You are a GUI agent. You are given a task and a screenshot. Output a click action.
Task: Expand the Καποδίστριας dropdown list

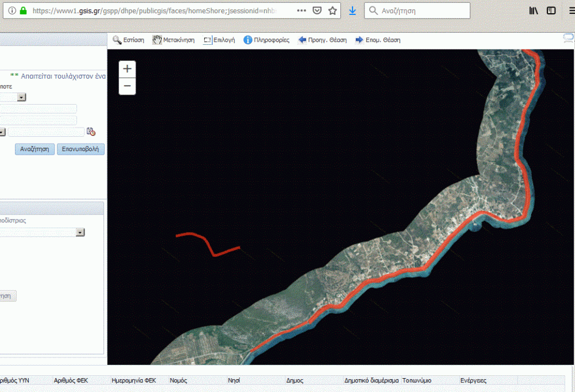(x=80, y=232)
